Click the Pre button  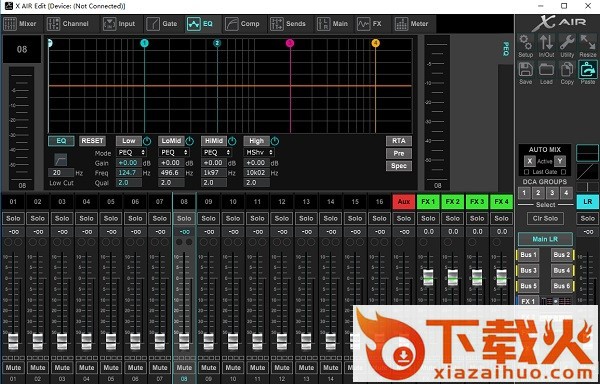399,153
